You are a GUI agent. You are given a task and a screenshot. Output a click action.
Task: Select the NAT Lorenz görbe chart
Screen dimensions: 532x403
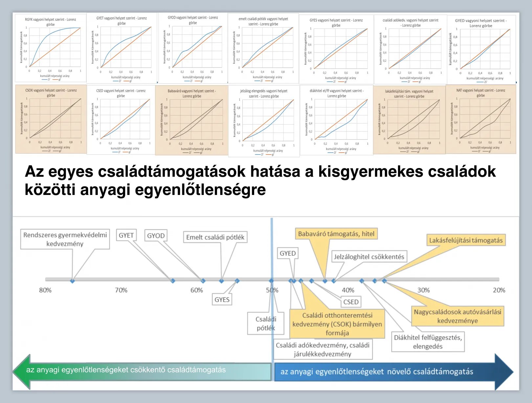(x=481, y=119)
